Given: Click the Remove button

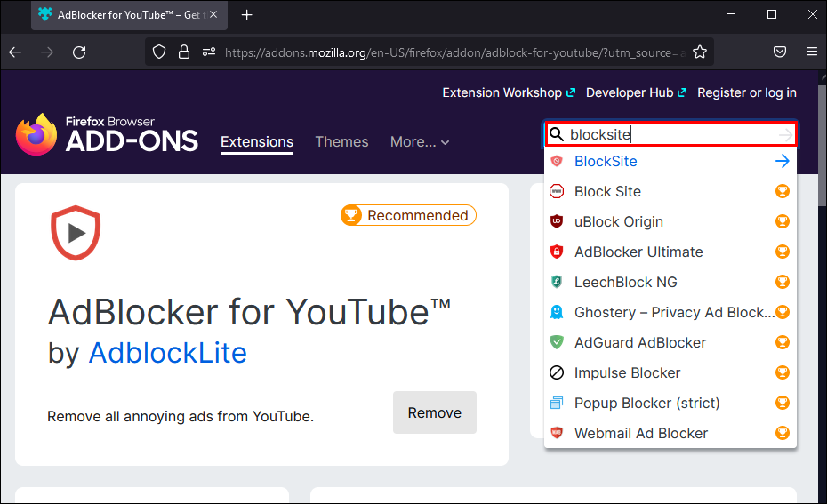Looking at the screenshot, I should (x=435, y=412).
